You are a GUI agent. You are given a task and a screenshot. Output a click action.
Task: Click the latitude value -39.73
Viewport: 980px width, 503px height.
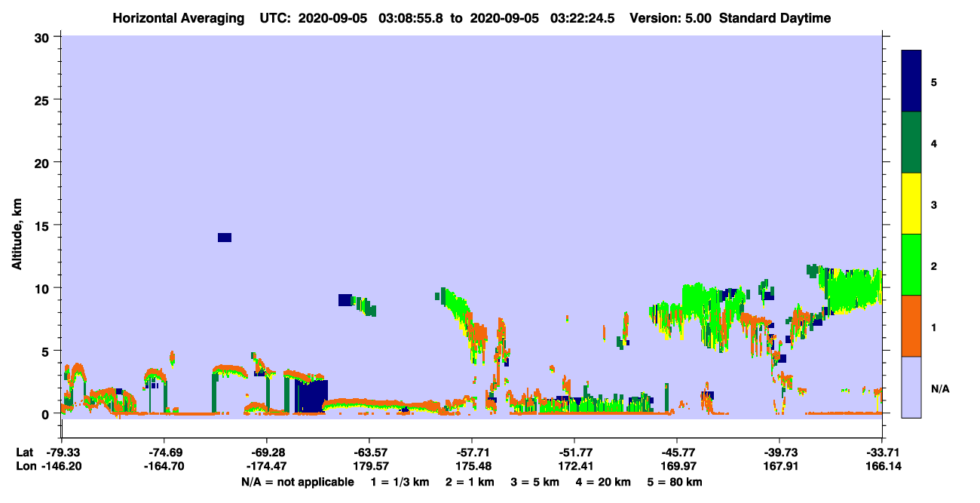click(779, 452)
